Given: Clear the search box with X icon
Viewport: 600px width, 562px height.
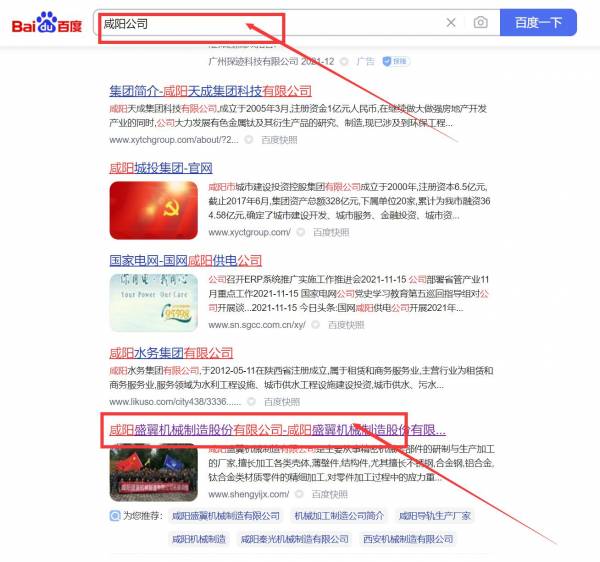Looking at the screenshot, I should click(x=451, y=23).
